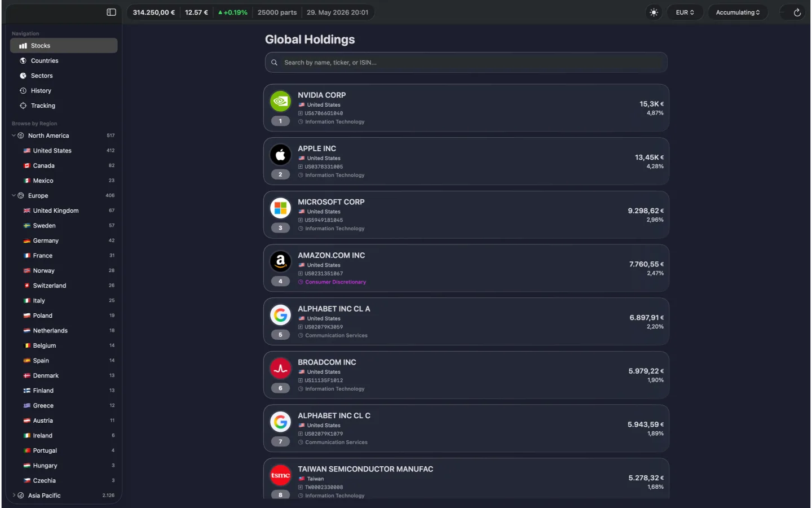The height and width of the screenshot is (508, 812).
Task: Click the refresh icon
Action: pos(797,12)
